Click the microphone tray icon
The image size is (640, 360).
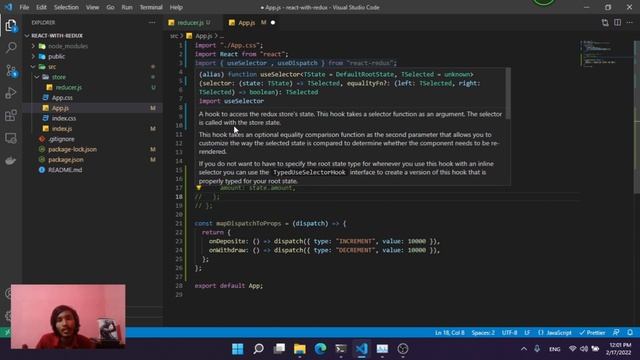537,349
